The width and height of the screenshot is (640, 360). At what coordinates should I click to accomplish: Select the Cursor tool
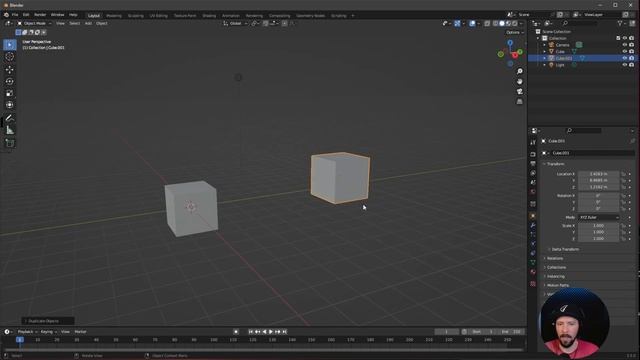(10, 57)
